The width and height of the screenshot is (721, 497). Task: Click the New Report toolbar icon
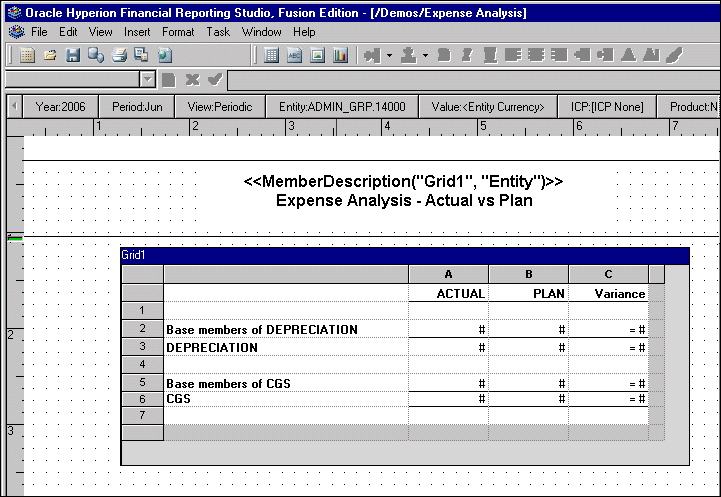27,56
